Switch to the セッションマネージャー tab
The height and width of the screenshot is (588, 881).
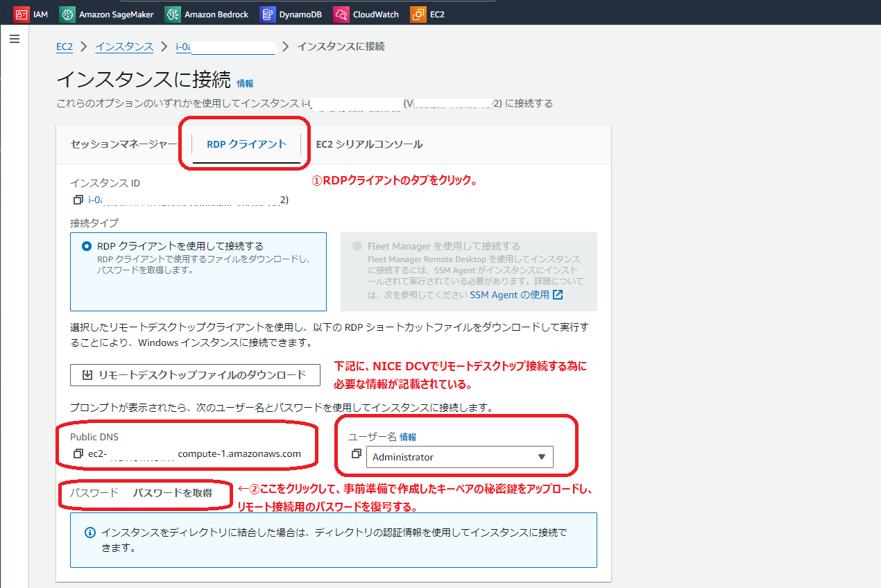coord(124,144)
